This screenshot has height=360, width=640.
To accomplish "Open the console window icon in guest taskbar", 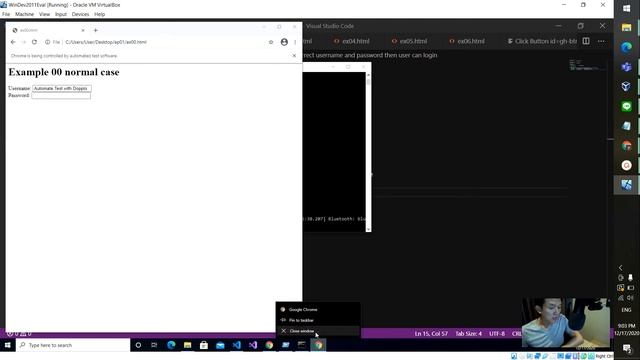I will 302,345.
